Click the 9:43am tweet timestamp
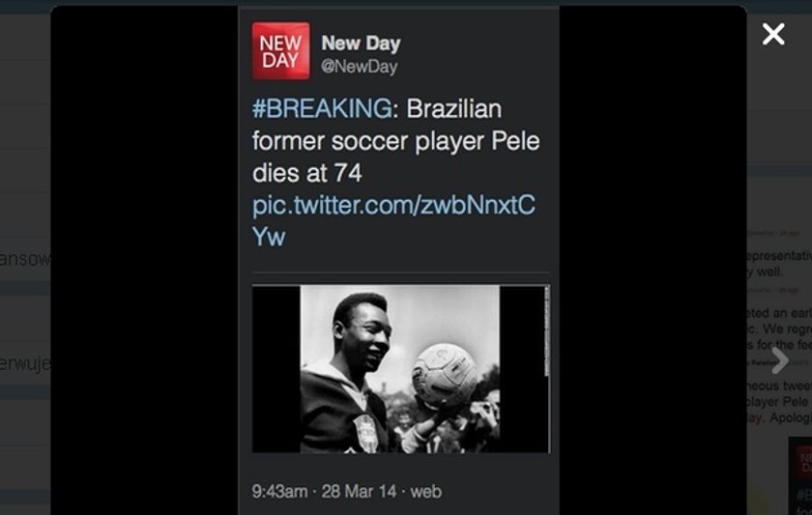This screenshot has width=812, height=515. tap(279, 491)
